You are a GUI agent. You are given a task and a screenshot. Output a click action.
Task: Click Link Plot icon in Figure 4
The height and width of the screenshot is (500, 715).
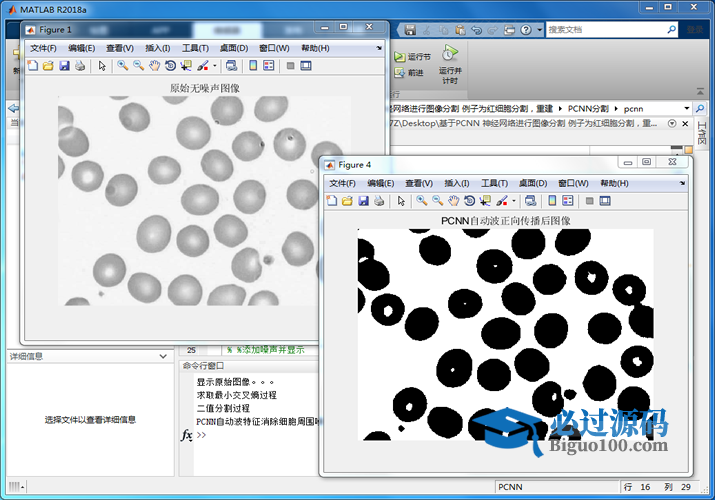coord(531,201)
